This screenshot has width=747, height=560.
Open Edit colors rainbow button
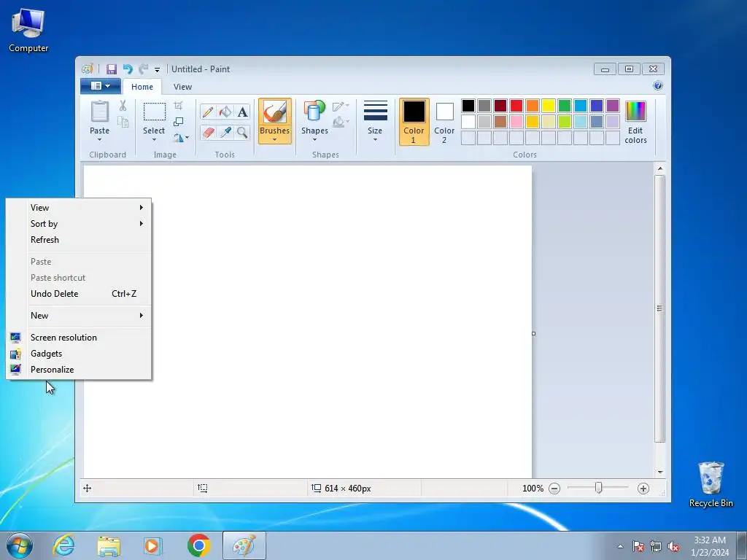pos(635,122)
